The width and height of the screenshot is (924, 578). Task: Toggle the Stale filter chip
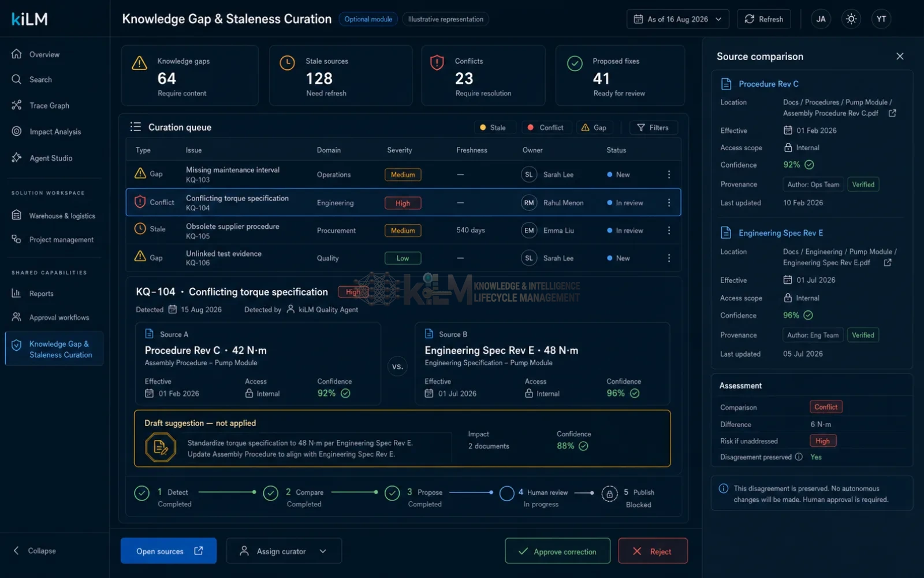click(493, 128)
